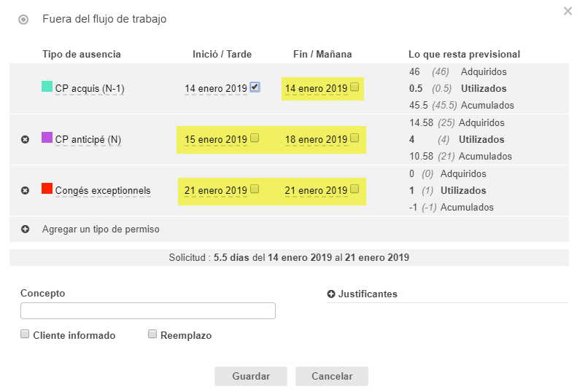Tick the Reemplazo checkbox

[152, 334]
